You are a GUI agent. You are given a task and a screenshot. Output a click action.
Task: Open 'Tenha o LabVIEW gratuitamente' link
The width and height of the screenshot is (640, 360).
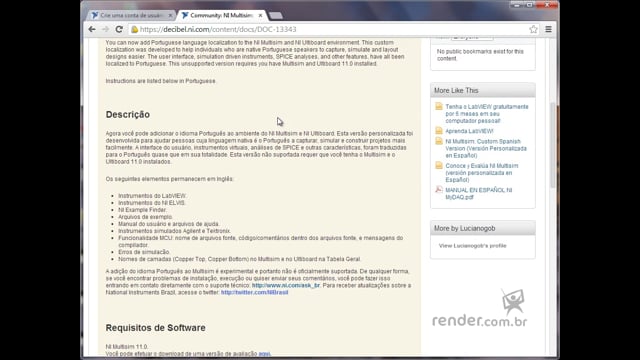pyautogui.click(x=487, y=113)
